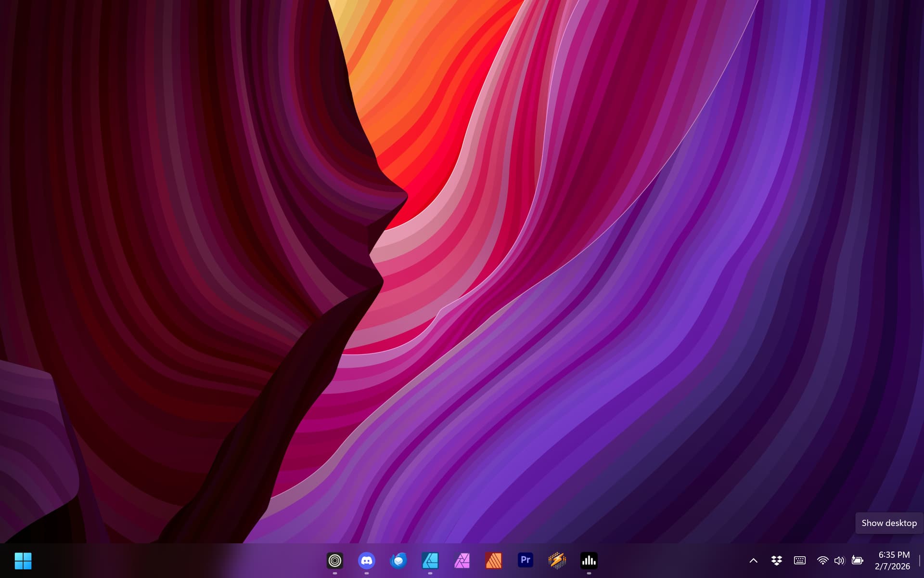Launch Affinity Photo from the taskbar
The image size is (924, 578).
click(462, 561)
